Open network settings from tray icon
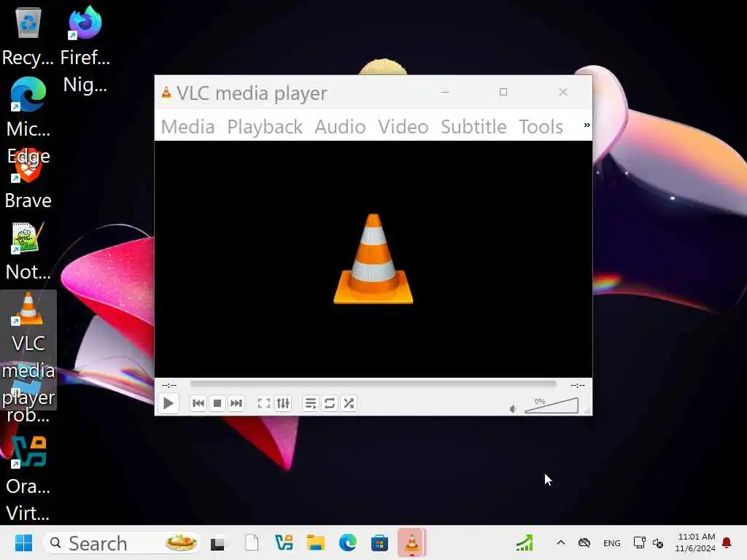 (x=639, y=542)
